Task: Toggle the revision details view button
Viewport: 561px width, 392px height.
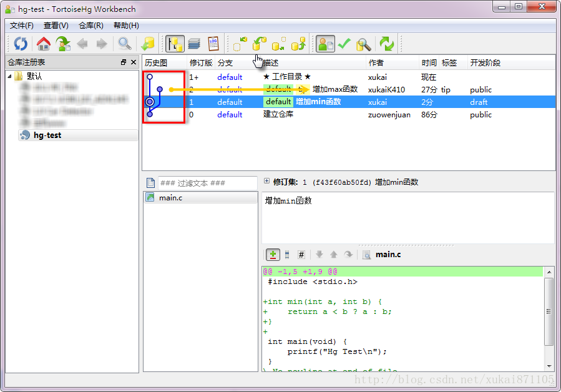Action: click(325, 44)
